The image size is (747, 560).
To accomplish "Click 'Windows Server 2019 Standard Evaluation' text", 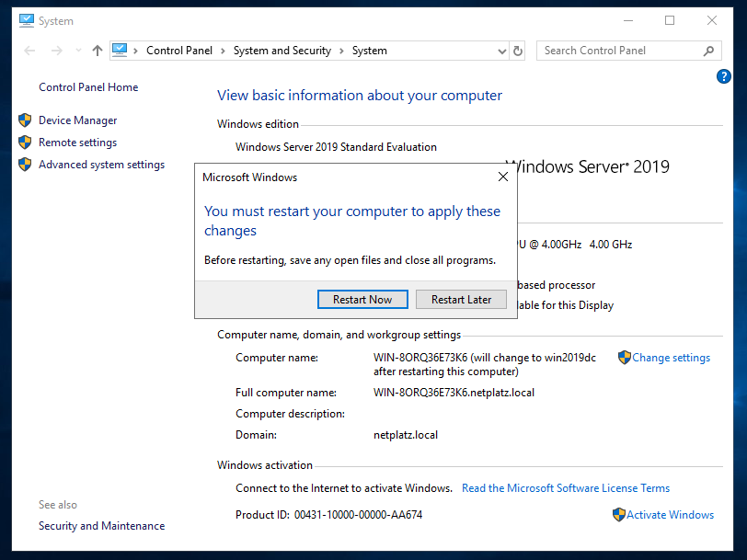I will pyautogui.click(x=336, y=147).
